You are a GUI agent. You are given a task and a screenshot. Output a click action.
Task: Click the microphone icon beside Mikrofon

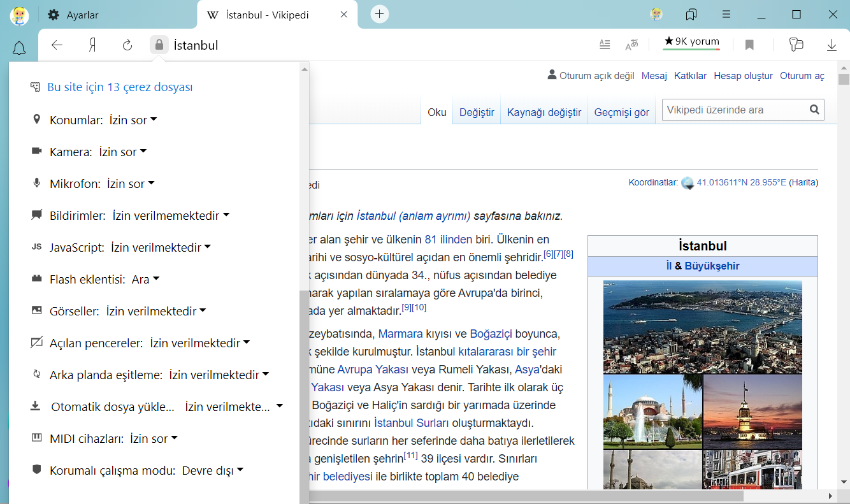(x=36, y=183)
